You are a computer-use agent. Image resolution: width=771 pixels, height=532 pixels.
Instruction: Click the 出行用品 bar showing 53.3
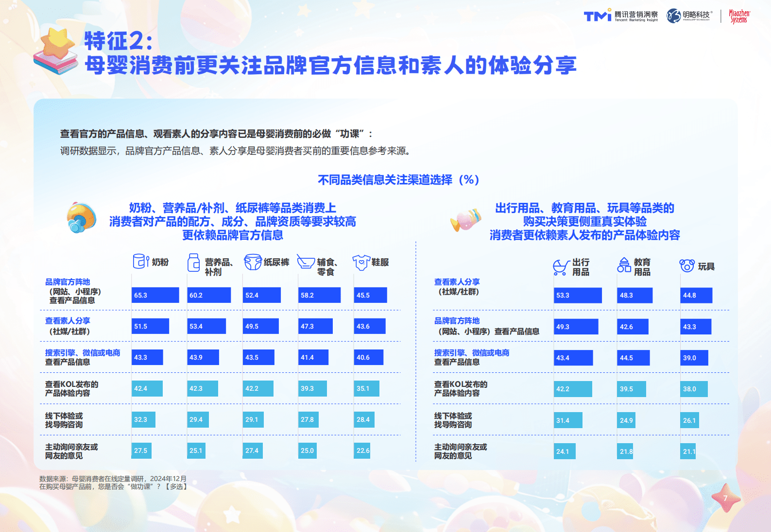click(578, 295)
